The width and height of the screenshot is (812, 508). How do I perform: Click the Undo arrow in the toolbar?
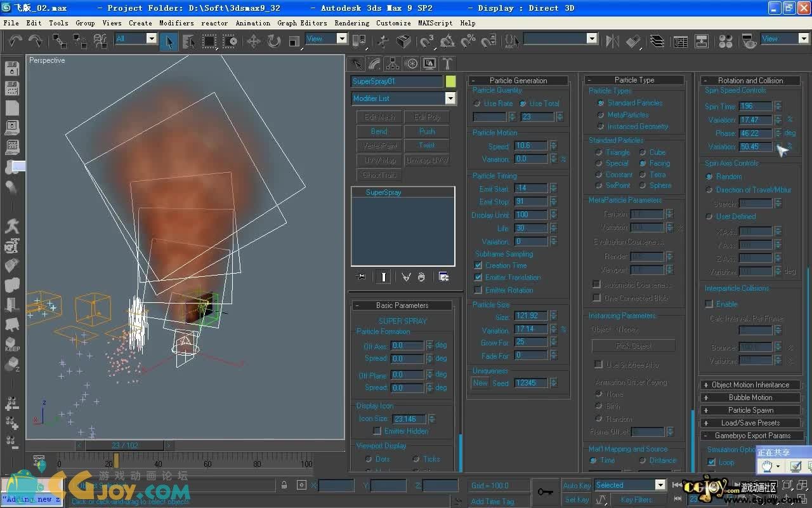click(x=15, y=41)
